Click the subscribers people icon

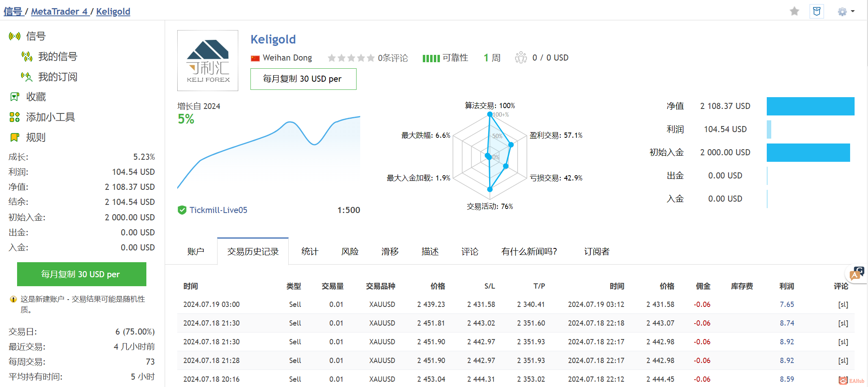[521, 58]
